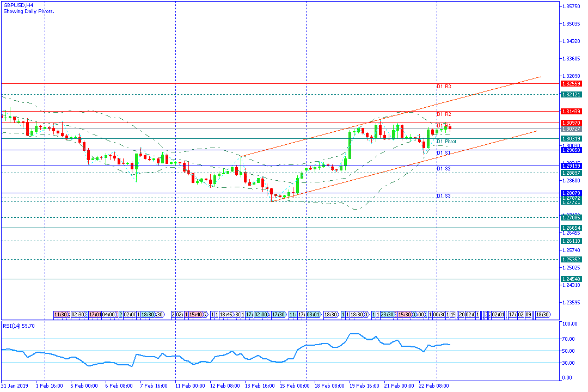Click the red 1.31439 price tag
The image size is (588, 392).
571,112
